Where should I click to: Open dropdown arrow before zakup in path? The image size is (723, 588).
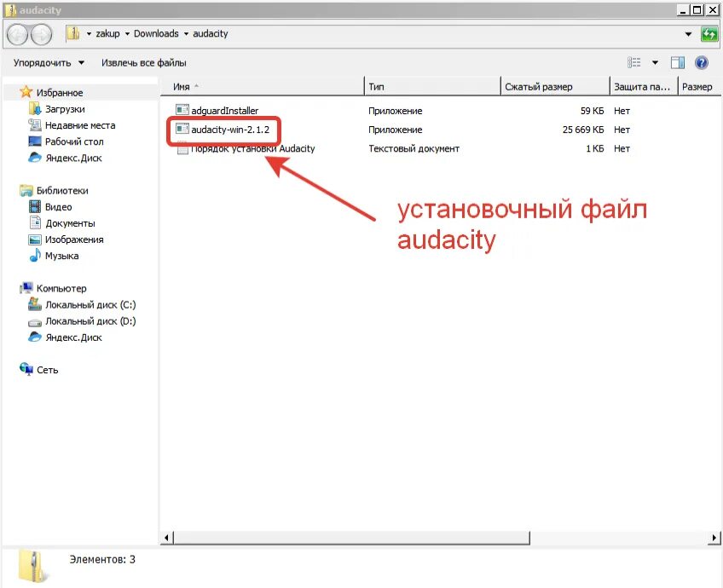pyautogui.click(x=89, y=33)
